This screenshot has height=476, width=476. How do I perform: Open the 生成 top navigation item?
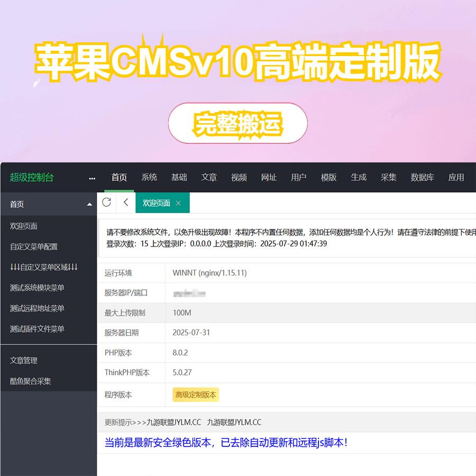(x=359, y=177)
